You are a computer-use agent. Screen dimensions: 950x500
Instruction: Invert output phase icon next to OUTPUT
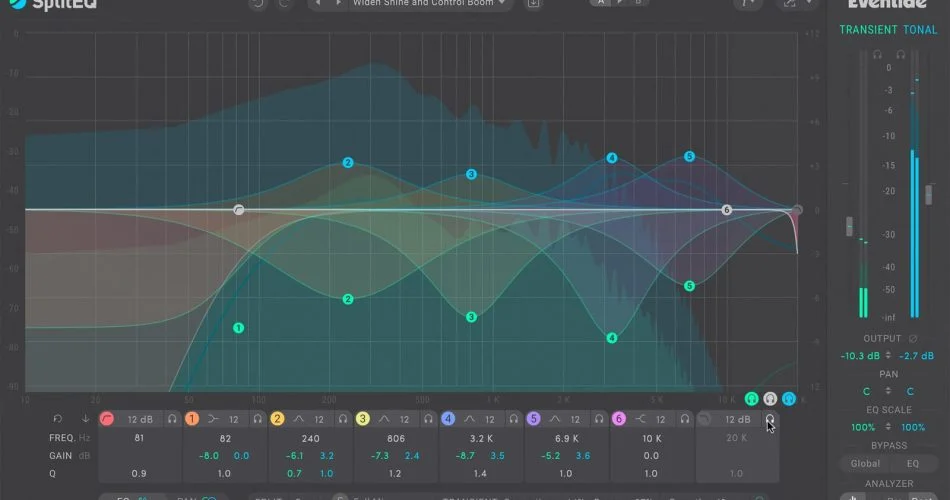[x=913, y=338]
